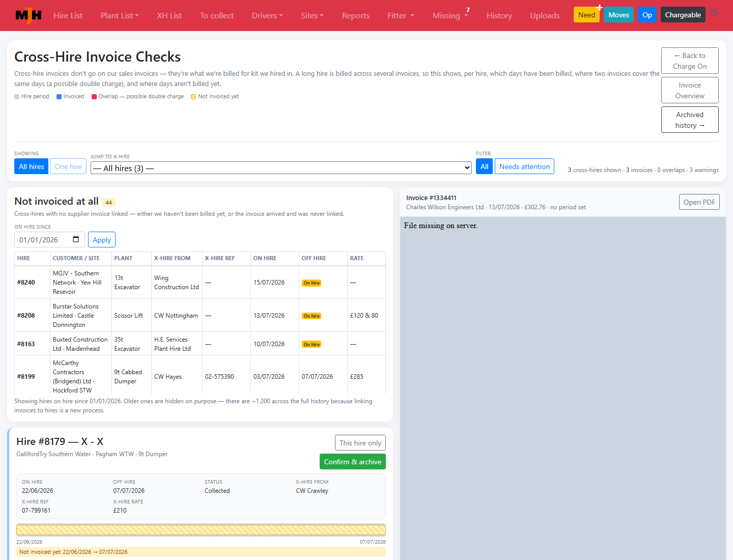Open the Fitter dropdown menu
The image size is (733, 560).
401,15
